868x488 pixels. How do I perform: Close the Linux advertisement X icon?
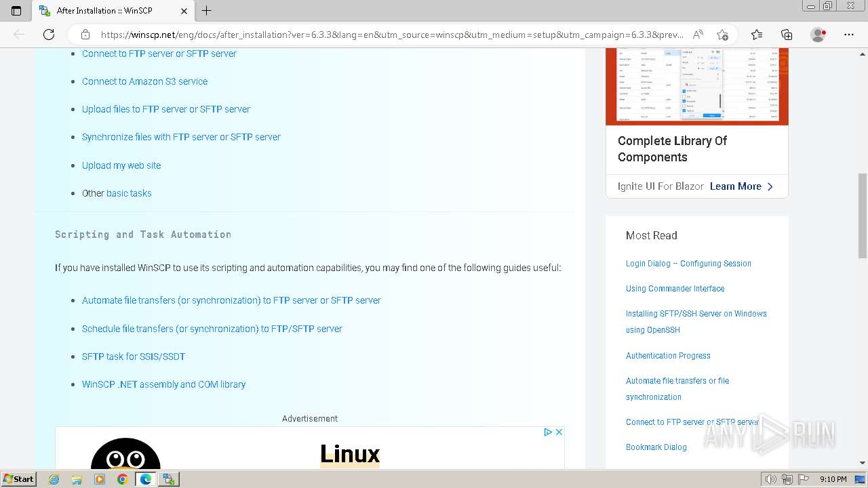pyautogui.click(x=559, y=432)
